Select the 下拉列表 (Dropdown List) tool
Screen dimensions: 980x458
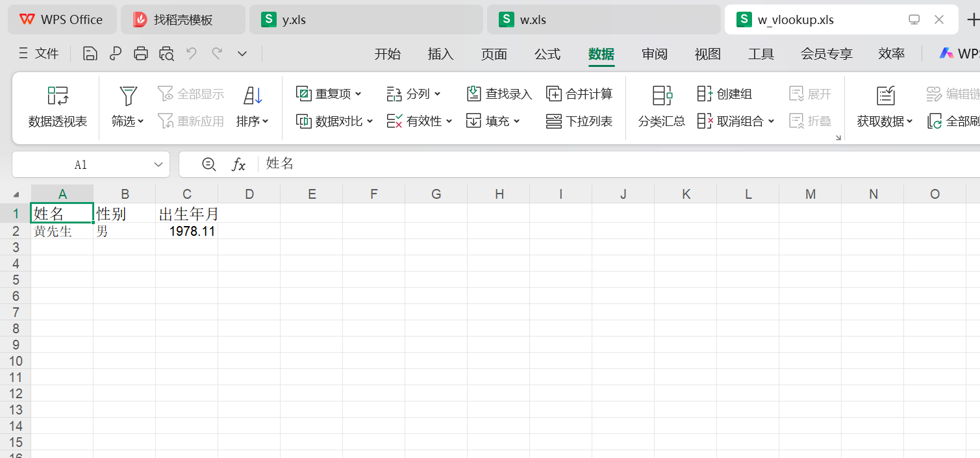point(579,121)
